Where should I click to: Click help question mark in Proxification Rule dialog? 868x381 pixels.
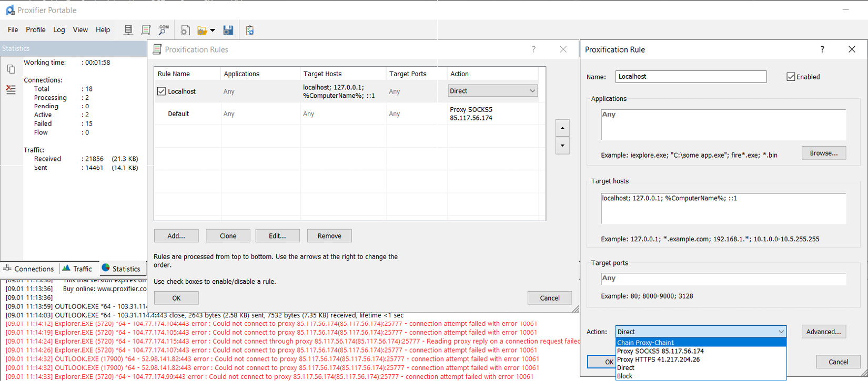coord(822,49)
